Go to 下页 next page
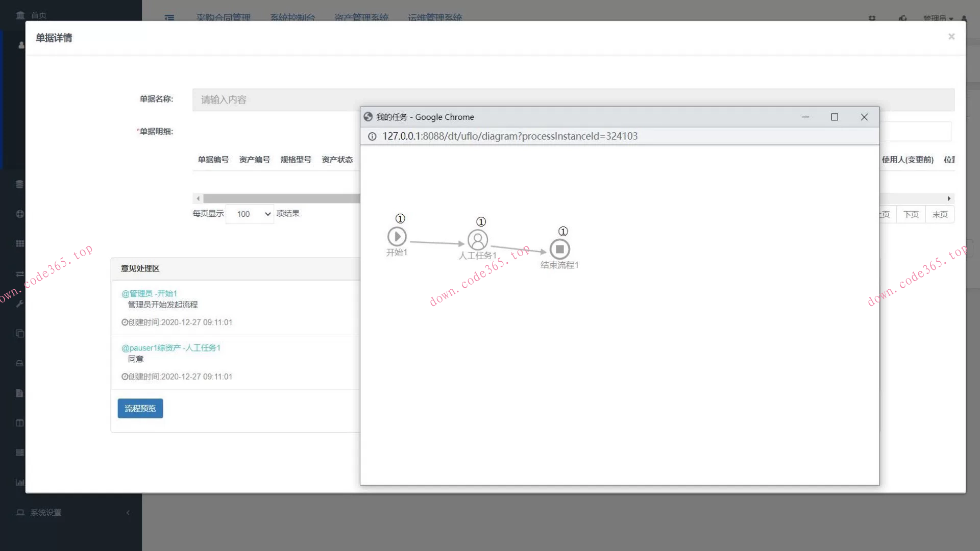The height and width of the screenshot is (551, 980). click(x=911, y=214)
